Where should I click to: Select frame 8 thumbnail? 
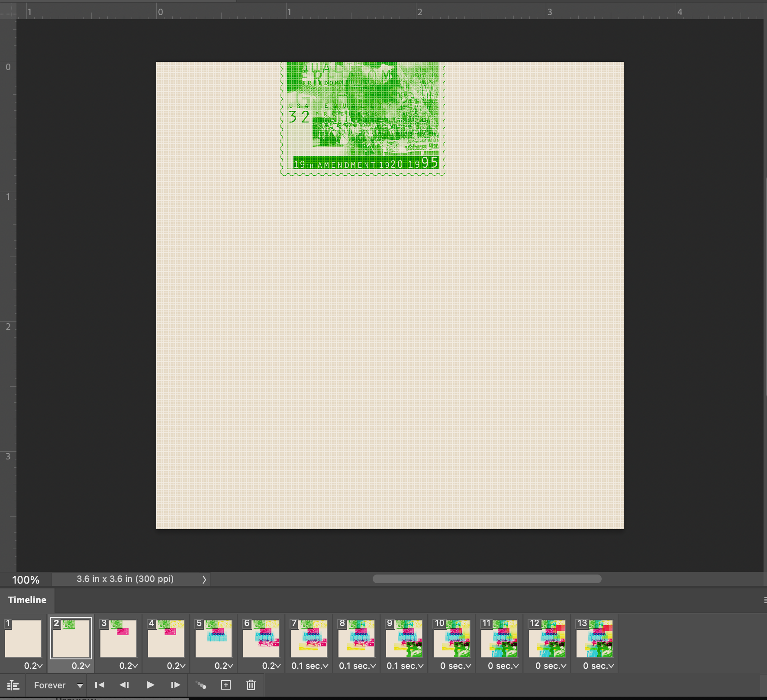(357, 638)
